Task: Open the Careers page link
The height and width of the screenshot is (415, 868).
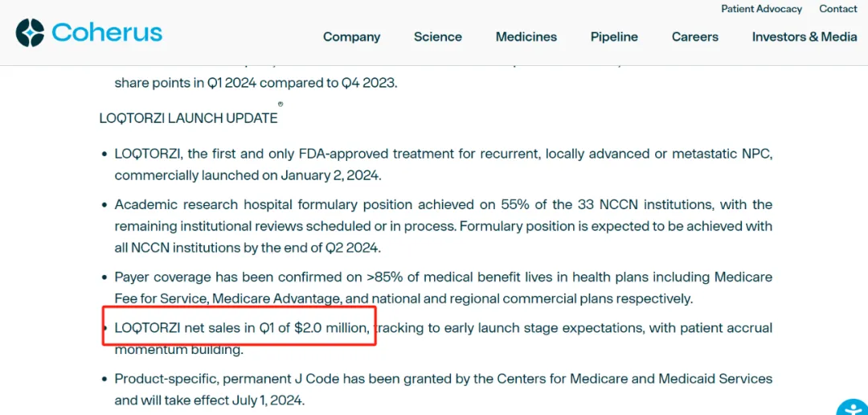Action: (694, 37)
